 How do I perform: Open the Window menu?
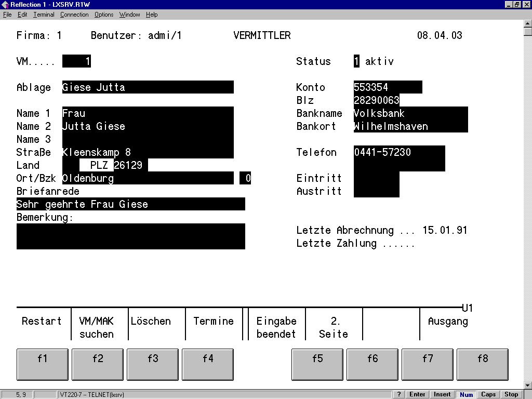[129, 15]
